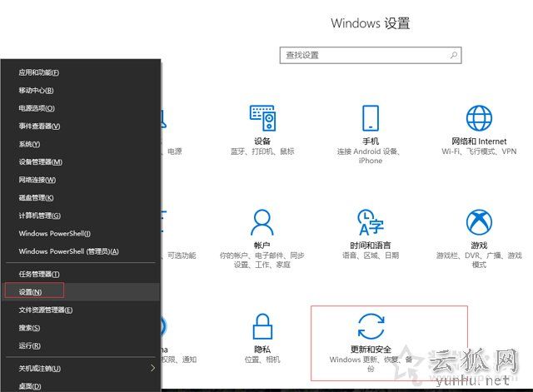The image size is (533, 392).
Task: Click description 蓝牙、打印机、鼠标
Action: coord(262,151)
